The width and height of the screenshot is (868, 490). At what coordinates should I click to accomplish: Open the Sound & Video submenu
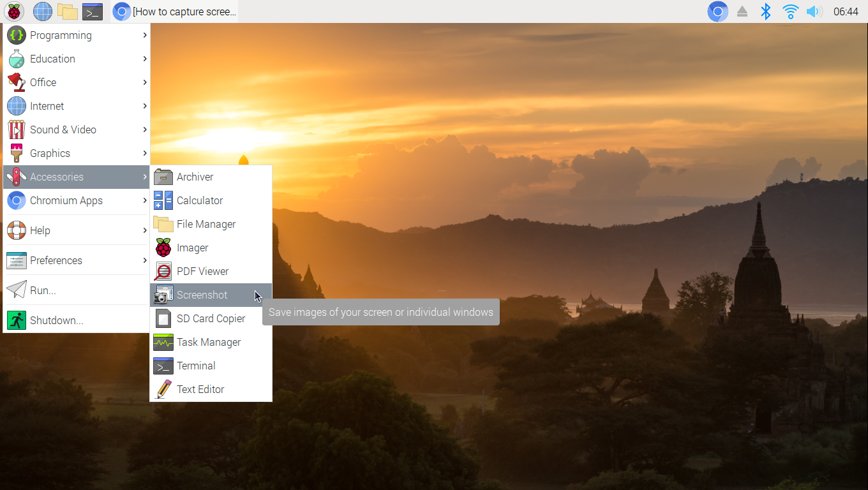pyautogui.click(x=62, y=130)
